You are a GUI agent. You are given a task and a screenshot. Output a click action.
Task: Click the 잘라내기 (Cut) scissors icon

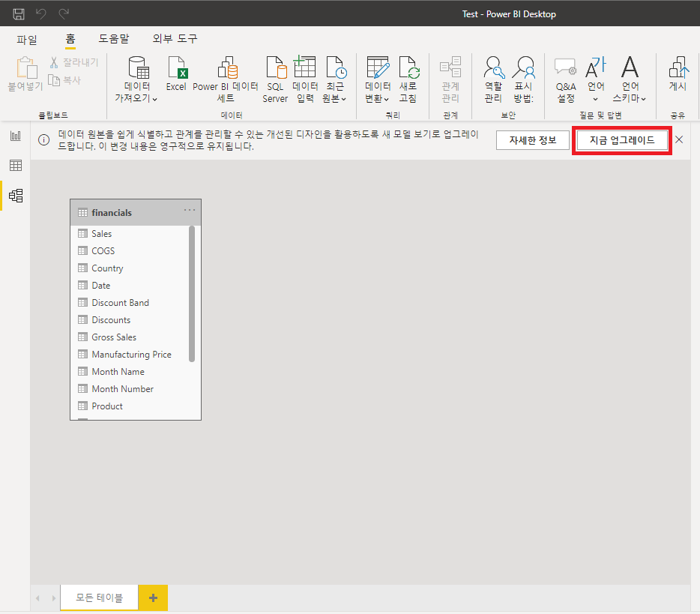[x=54, y=62]
